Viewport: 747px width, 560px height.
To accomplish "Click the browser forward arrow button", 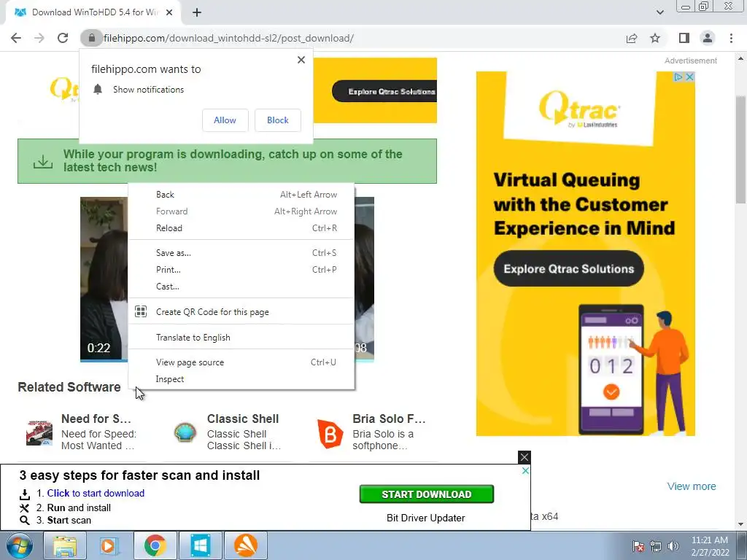I will pos(39,38).
